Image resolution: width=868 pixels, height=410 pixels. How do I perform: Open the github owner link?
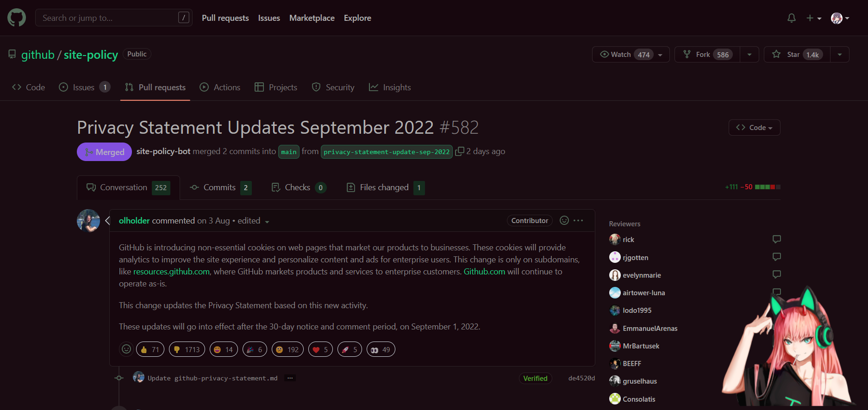[x=38, y=55]
